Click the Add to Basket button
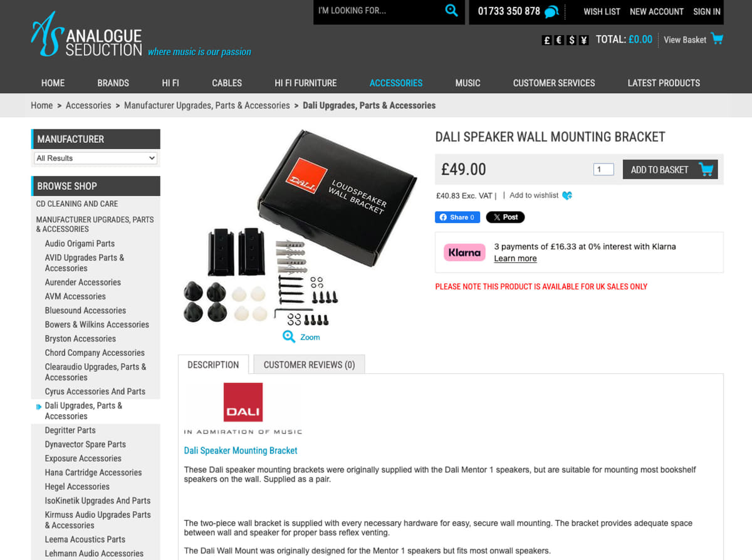752x560 pixels. pos(670,169)
